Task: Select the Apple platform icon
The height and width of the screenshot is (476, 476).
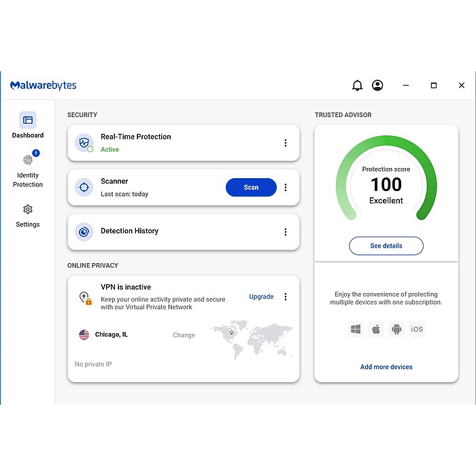Action: click(376, 329)
